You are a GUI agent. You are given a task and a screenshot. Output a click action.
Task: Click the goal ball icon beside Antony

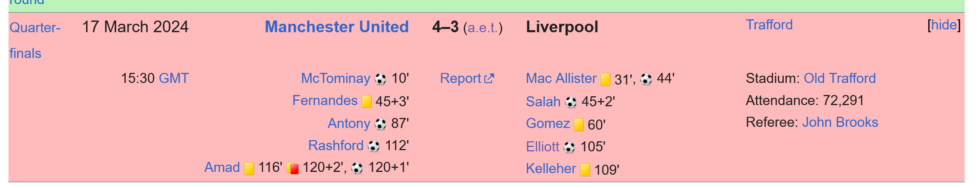(x=380, y=124)
